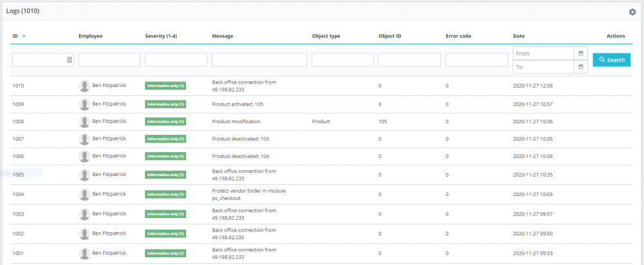
Task: Click the Search button
Action: [x=612, y=60]
